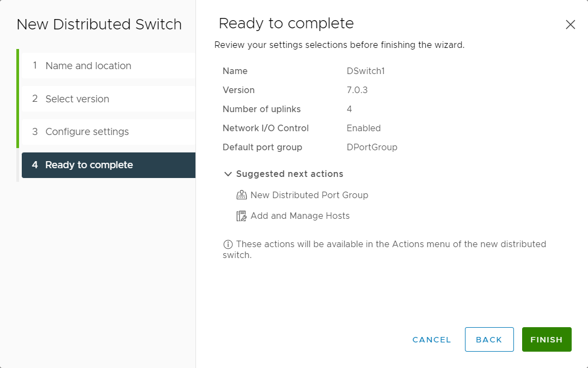
Task: Return to step 3 Configure settings
Action: tap(108, 132)
